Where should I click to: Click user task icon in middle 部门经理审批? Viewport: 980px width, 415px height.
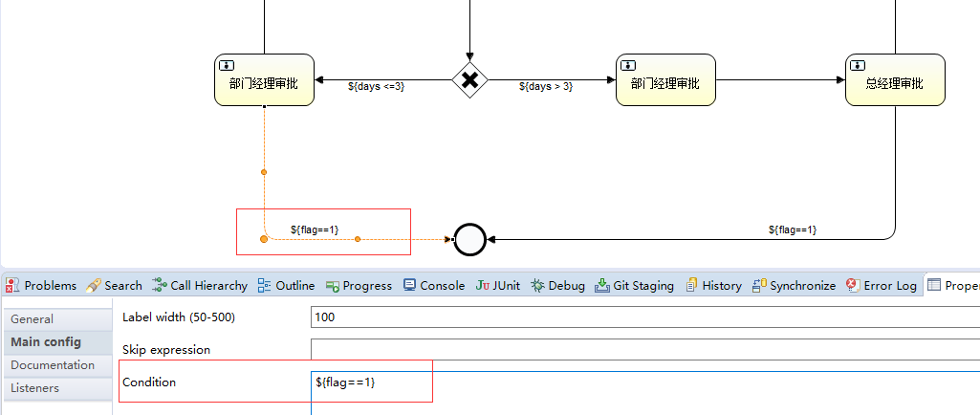pos(629,65)
